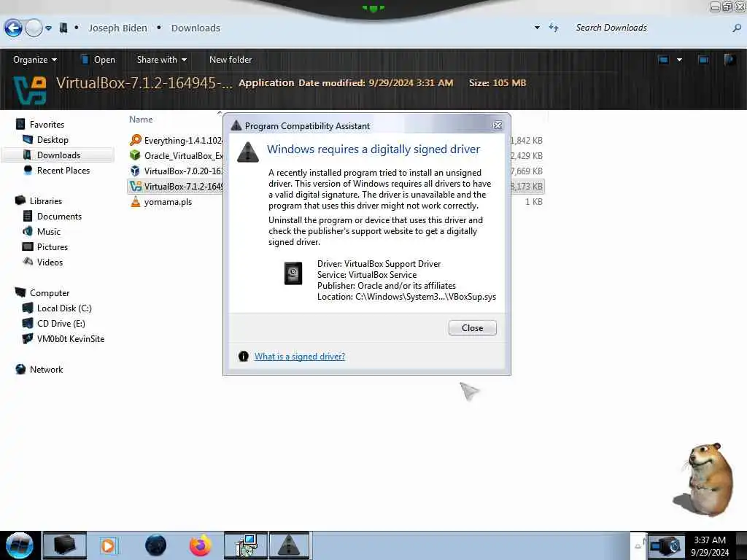
Task: Click the VLC cone icon of yomama.pls
Action: click(135, 201)
